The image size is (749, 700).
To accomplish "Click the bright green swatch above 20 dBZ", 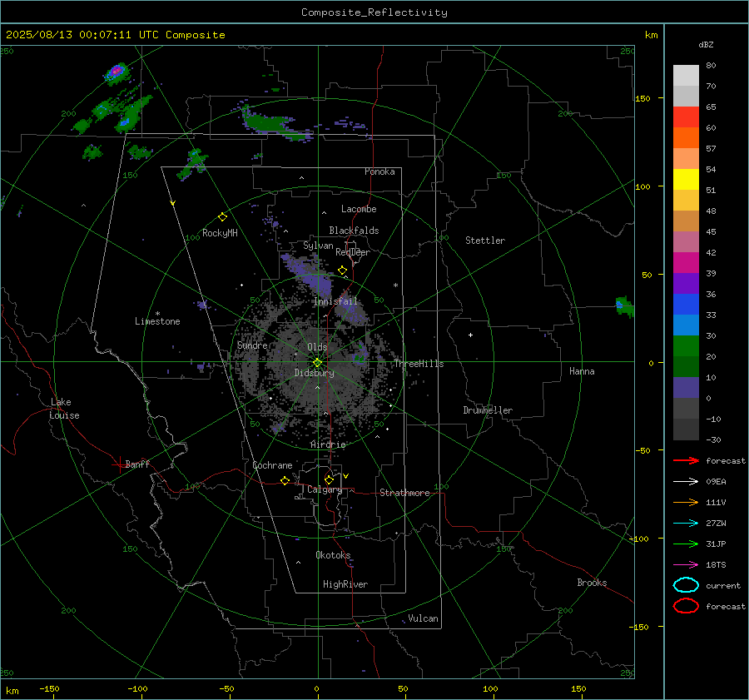I will click(x=686, y=346).
